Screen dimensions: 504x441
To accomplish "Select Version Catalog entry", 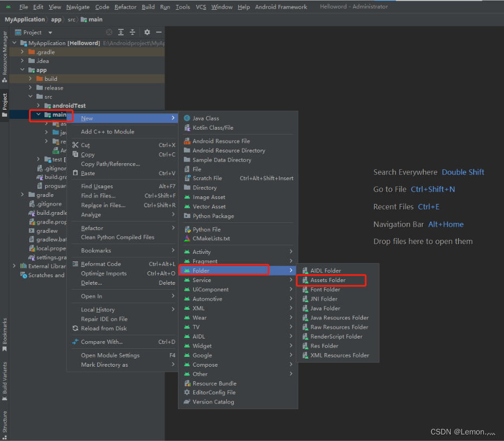I will point(238,402).
